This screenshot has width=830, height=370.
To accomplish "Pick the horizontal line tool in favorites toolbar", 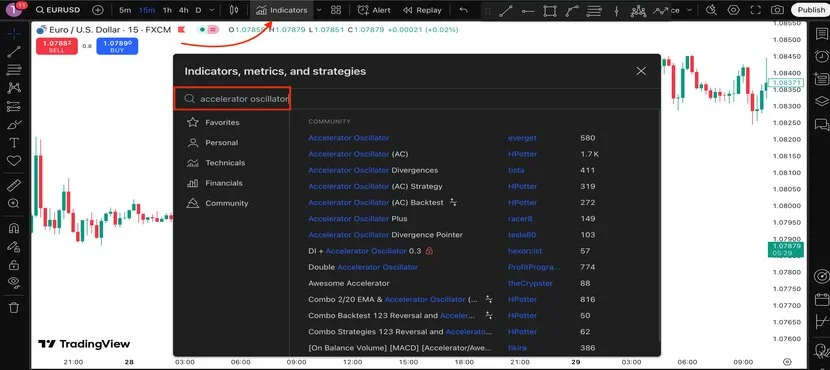I will coord(528,10).
